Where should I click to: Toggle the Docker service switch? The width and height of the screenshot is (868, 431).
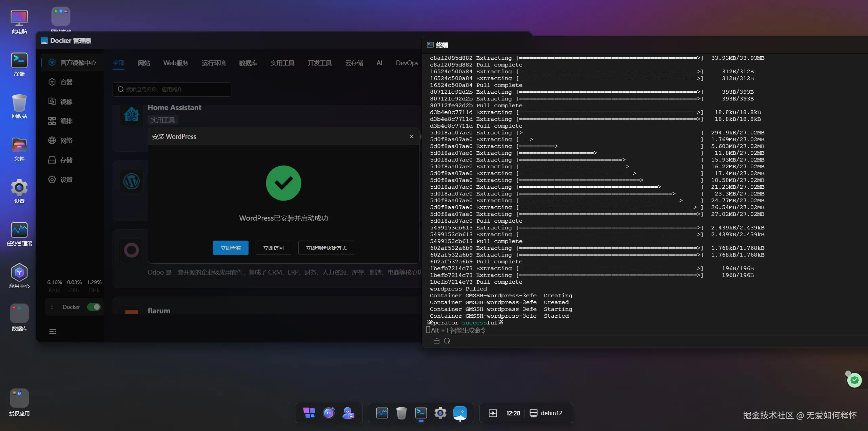pyautogui.click(x=94, y=307)
